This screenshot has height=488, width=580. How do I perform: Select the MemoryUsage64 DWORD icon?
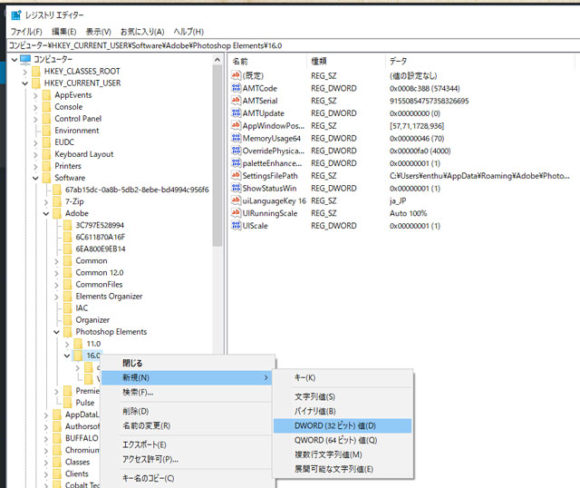[236, 138]
